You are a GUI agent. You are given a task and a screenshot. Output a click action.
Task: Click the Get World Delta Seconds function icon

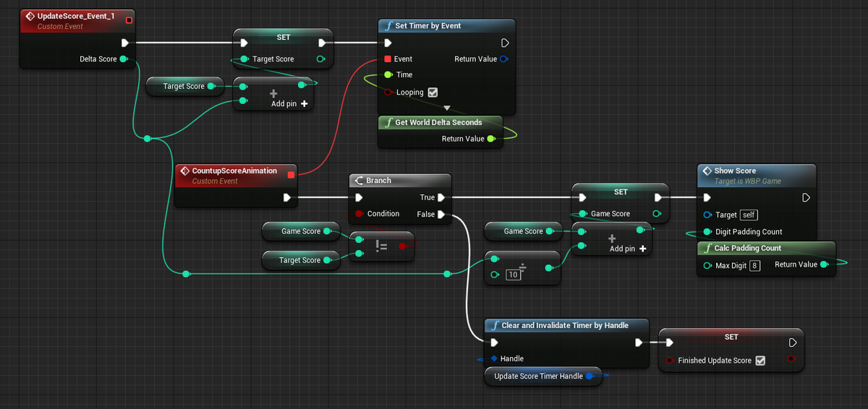coord(388,123)
